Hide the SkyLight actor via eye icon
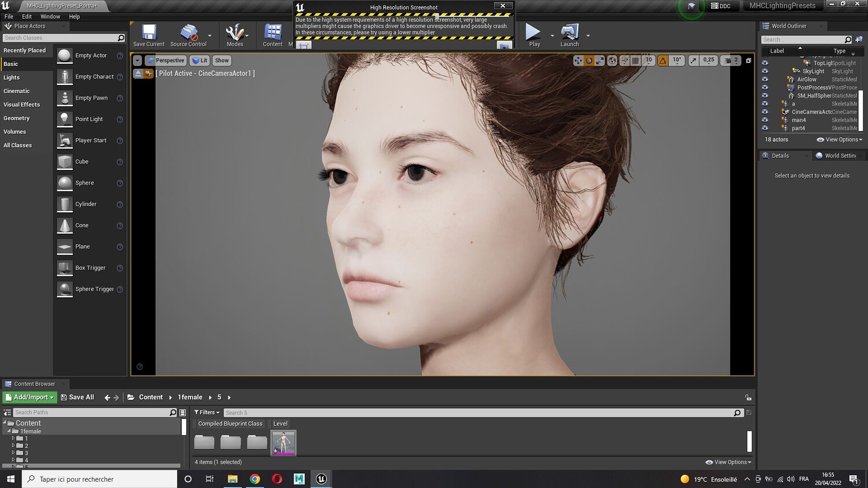The image size is (868, 488). click(765, 71)
